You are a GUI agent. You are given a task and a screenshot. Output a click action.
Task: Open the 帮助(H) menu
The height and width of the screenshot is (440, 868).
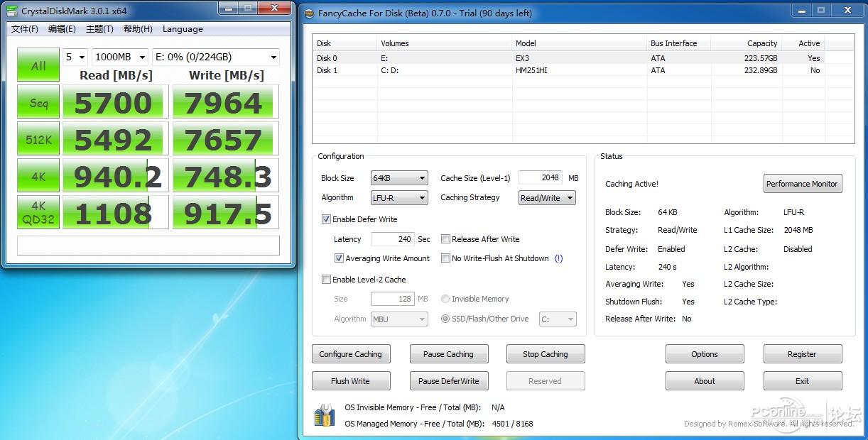(x=138, y=29)
